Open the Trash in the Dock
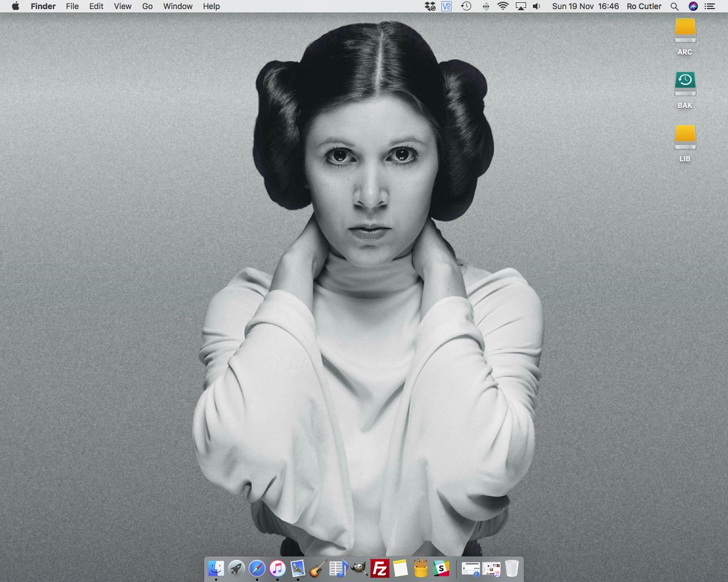The height and width of the screenshot is (582, 728). (512, 568)
